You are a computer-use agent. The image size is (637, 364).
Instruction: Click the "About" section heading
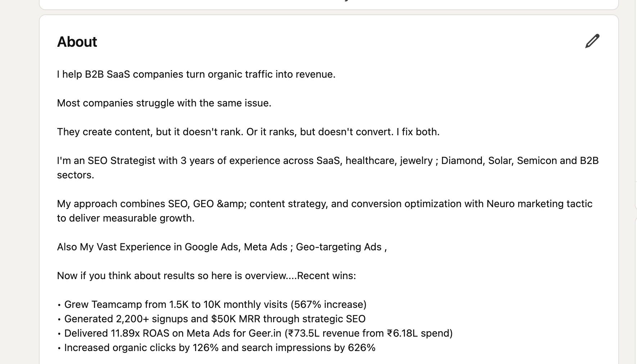click(x=77, y=42)
